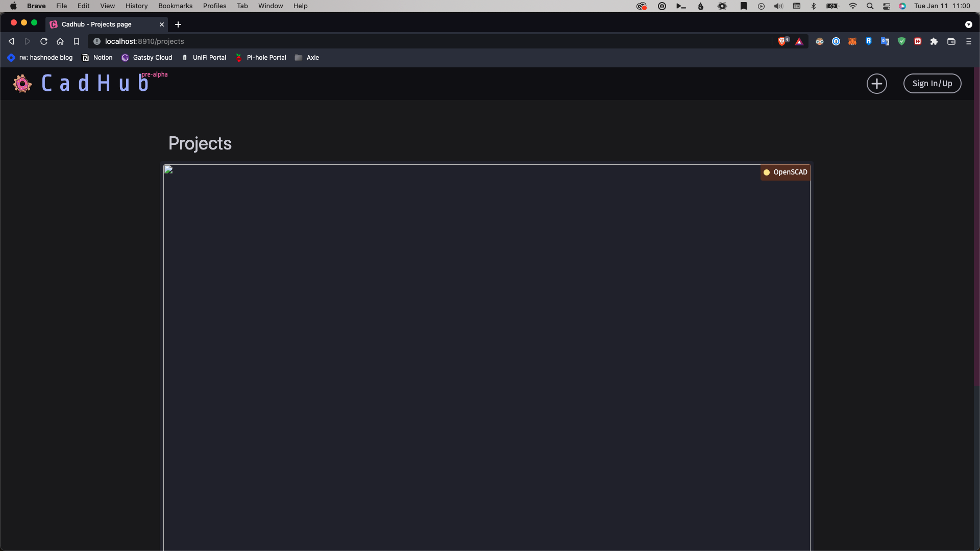Click the Brave Rewards triangle icon
Screen dimensions: 980x551
[x=799, y=41]
